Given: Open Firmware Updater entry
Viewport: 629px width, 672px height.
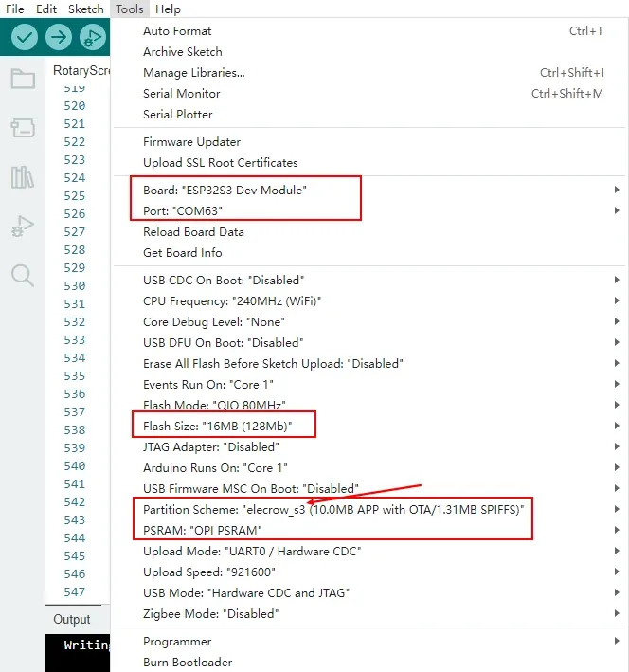Looking at the screenshot, I should coord(369,142).
